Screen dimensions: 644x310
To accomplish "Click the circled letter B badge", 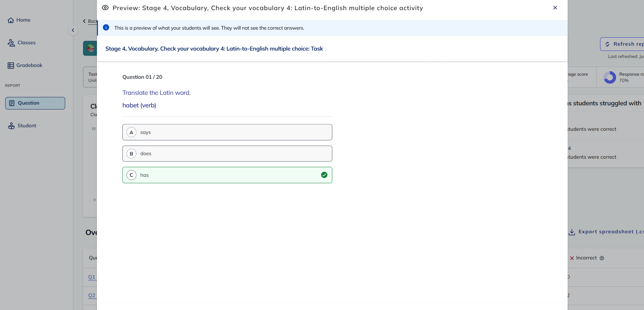I will tap(131, 153).
